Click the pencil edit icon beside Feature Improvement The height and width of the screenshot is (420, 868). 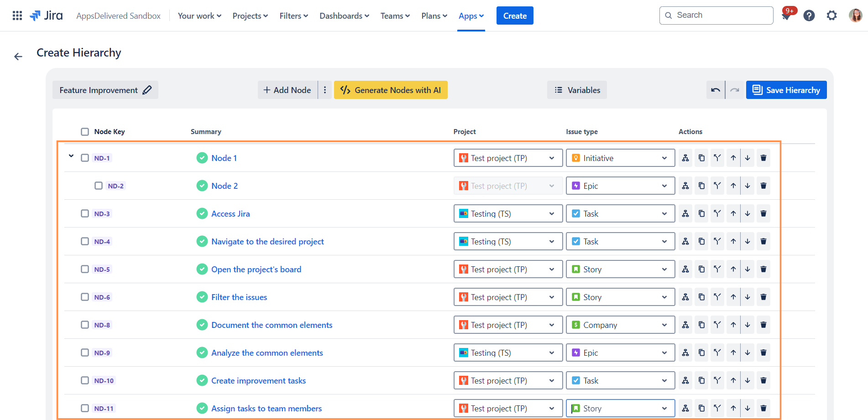click(147, 90)
